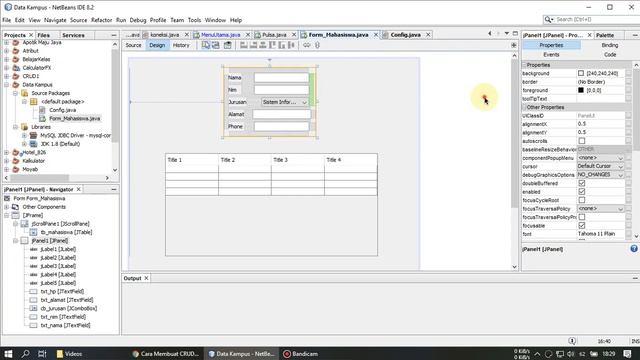Open the editor documents list dropdown arrow
The height and width of the screenshot is (360, 640).
pyautogui.click(x=507, y=33)
